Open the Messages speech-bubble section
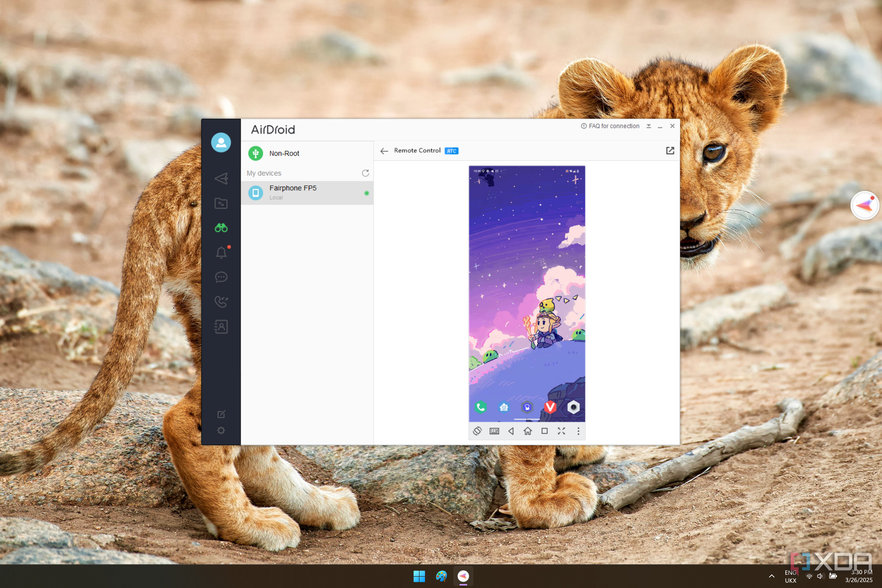Image resolution: width=882 pixels, height=588 pixels. [221, 277]
